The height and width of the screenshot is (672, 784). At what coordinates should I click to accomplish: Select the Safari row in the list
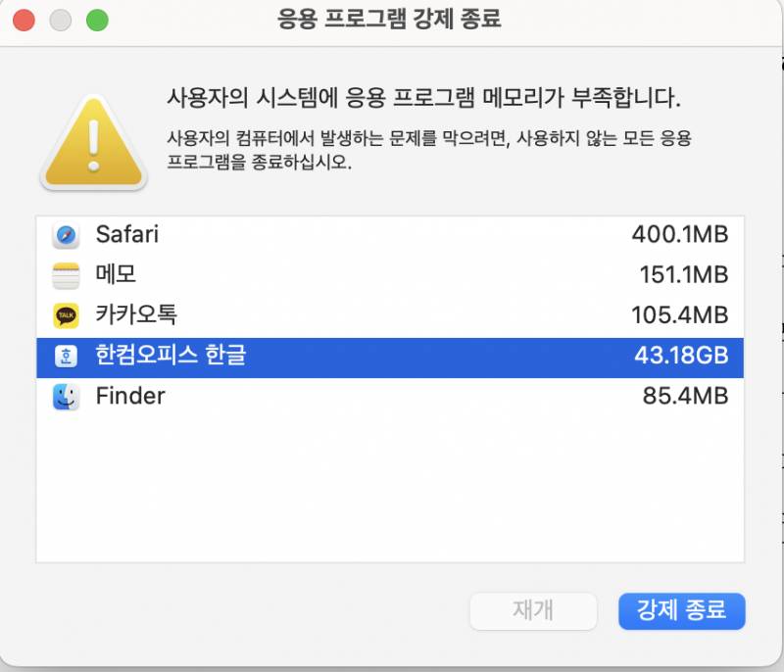(294, 235)
